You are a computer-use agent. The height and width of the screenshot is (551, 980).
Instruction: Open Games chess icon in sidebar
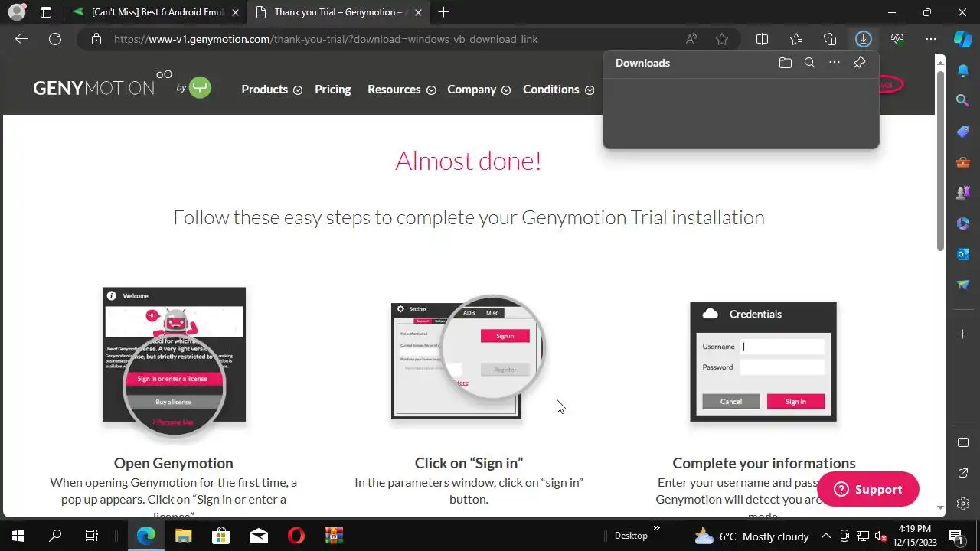point(963,193)
